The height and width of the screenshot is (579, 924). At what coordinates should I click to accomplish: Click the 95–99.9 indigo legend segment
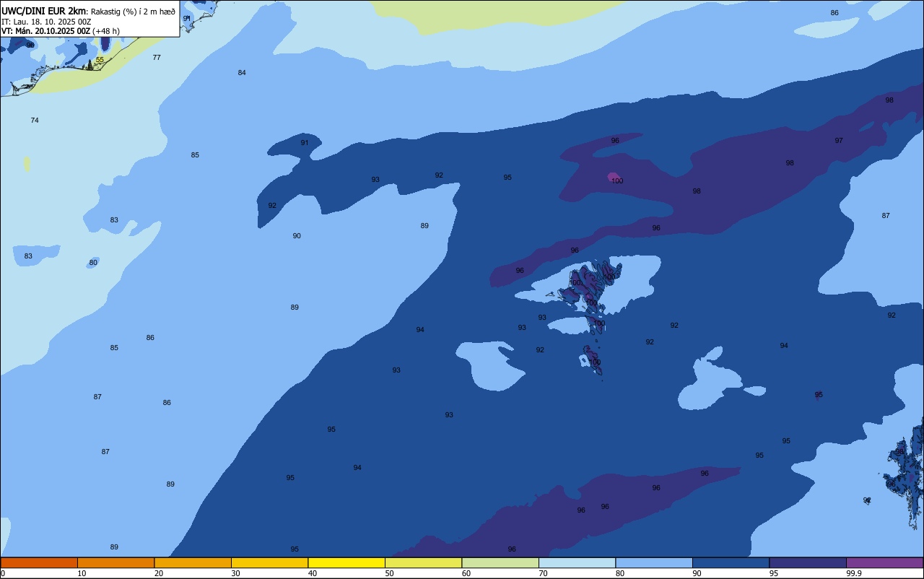[x=808, y=562]
